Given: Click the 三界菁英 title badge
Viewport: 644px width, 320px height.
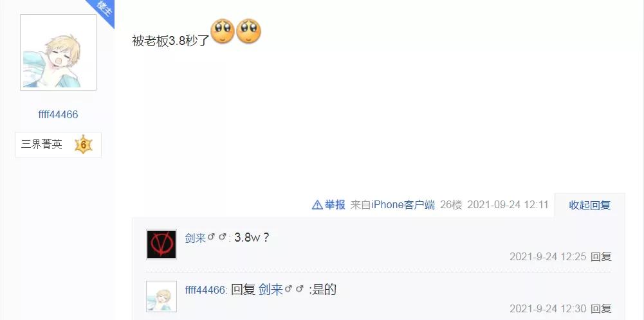Looking at the screenshot, I should [x=41, y=145].
